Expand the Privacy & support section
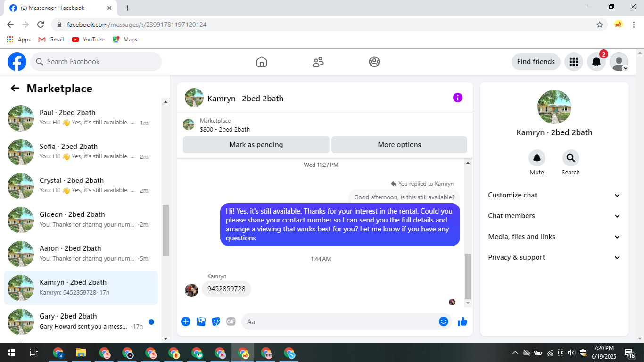This screenshot has height=362, width=644. 554,257
